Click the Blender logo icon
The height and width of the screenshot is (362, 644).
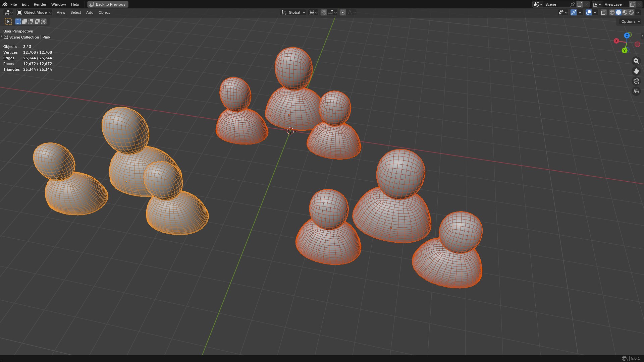coord(5,4)
